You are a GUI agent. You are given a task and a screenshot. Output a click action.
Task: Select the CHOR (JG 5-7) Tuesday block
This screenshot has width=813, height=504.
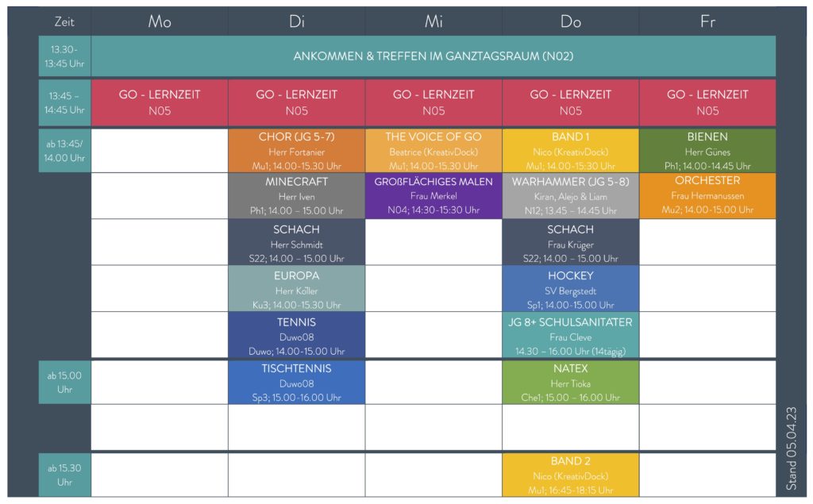(297, 150)
